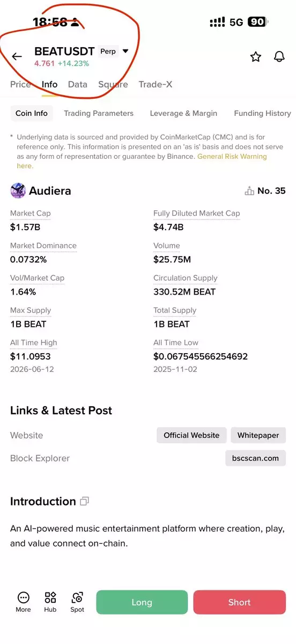Open price alerts via bell icon
The image size is (296, 644).
tap(279, 56)
